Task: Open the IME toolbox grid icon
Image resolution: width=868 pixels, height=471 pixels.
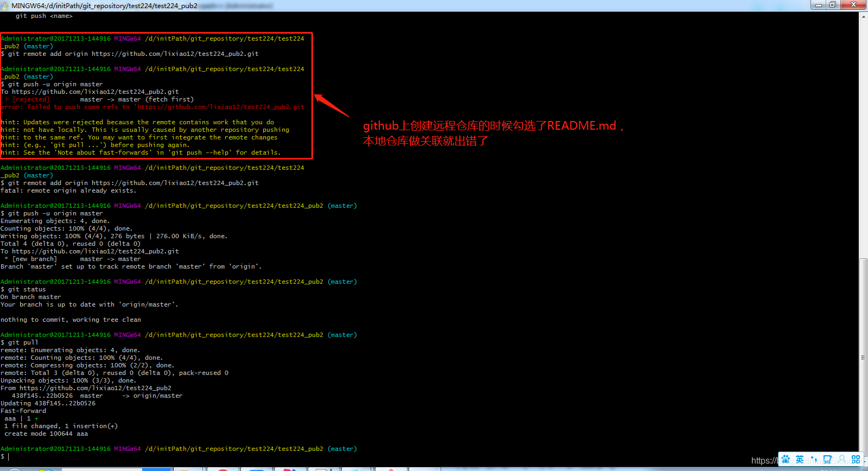Action: point(856,459)
